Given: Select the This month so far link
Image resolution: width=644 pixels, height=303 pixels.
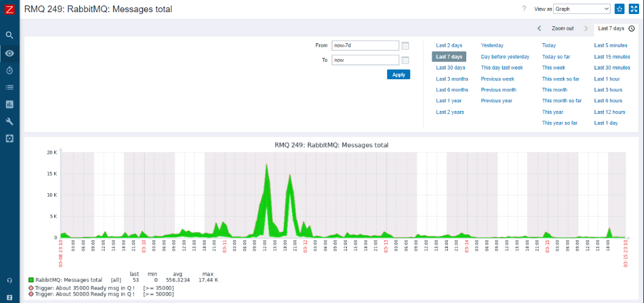Looking at the screenshot, I should tap(562, 101).
